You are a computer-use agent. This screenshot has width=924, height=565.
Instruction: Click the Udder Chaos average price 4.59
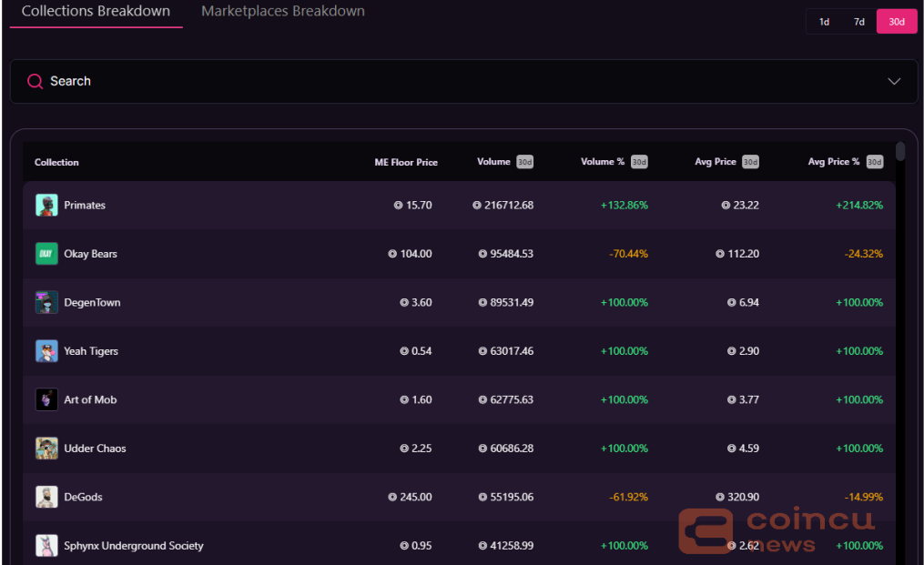click(743, 449)
